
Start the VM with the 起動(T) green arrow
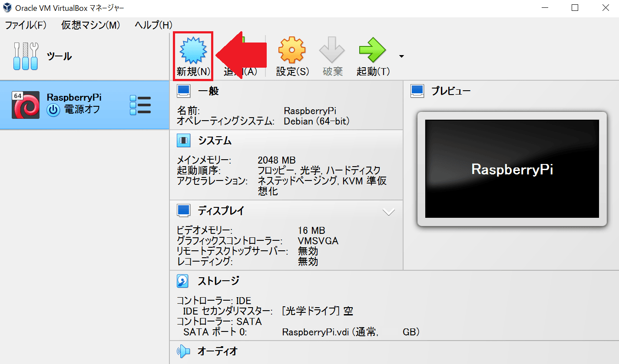pos(373,50)
